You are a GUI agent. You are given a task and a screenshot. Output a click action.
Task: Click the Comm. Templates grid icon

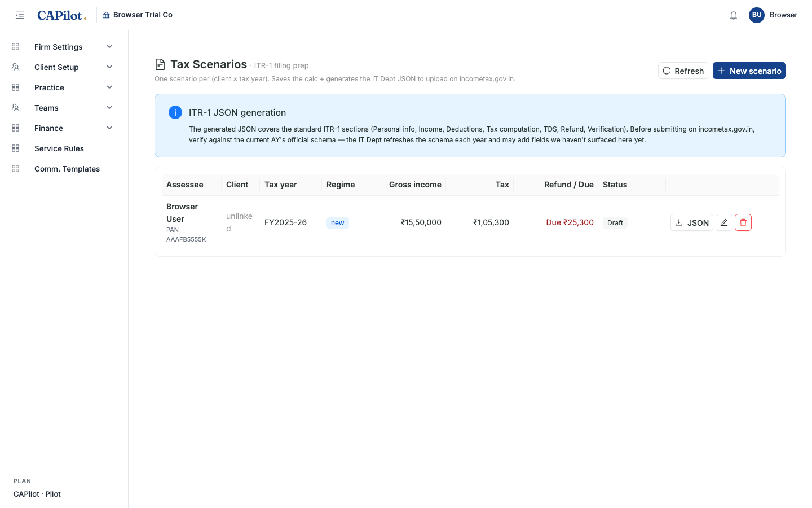(x=16, y=169)
